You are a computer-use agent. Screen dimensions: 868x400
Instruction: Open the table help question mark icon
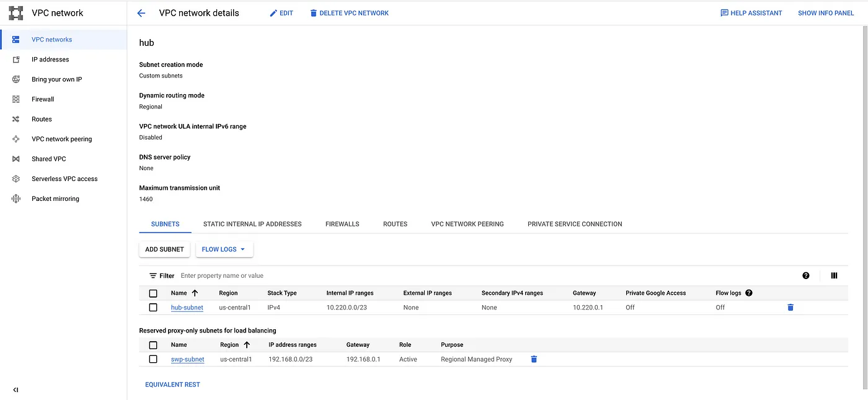pos(806,275)
